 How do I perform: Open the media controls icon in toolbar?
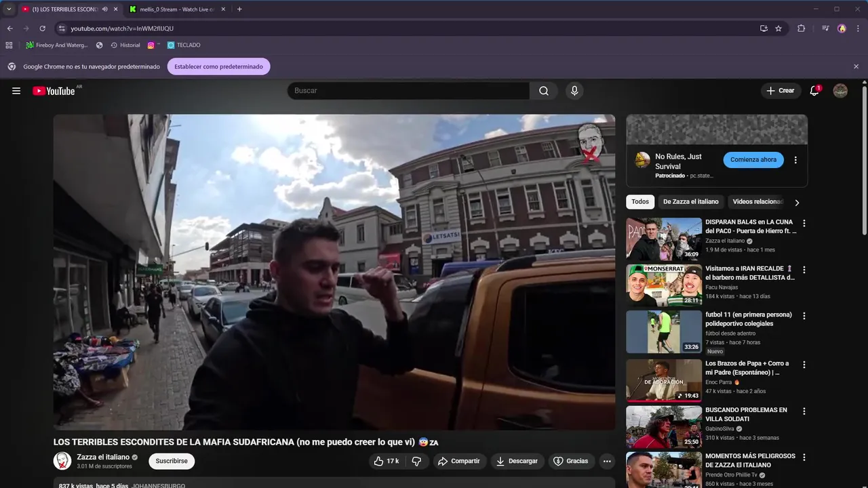click(x=825, y=28)
